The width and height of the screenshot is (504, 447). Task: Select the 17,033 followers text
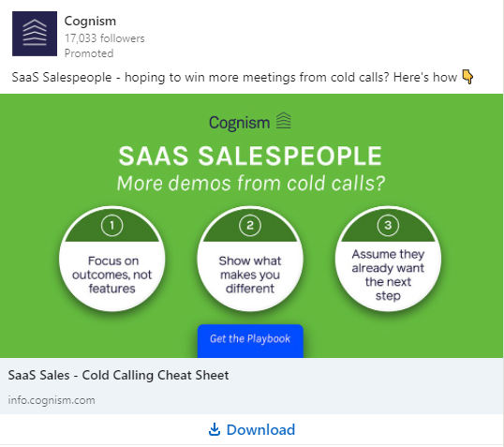105,38
